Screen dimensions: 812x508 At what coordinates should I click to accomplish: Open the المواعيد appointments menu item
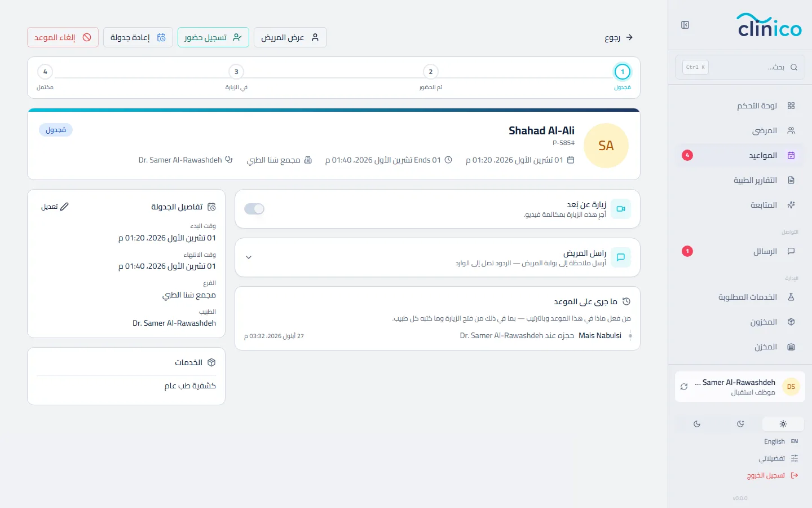[740, 155]
